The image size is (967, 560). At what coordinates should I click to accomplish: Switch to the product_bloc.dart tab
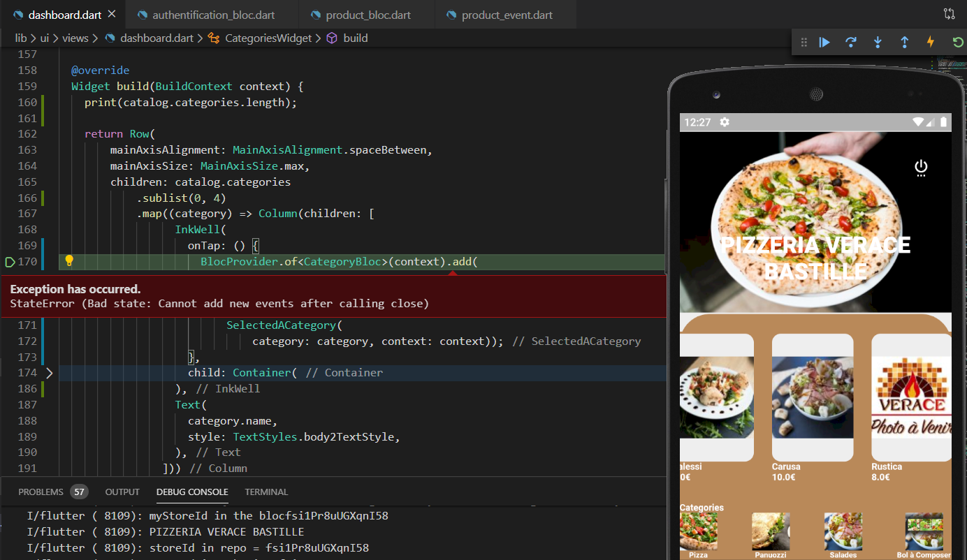point(368,15)
